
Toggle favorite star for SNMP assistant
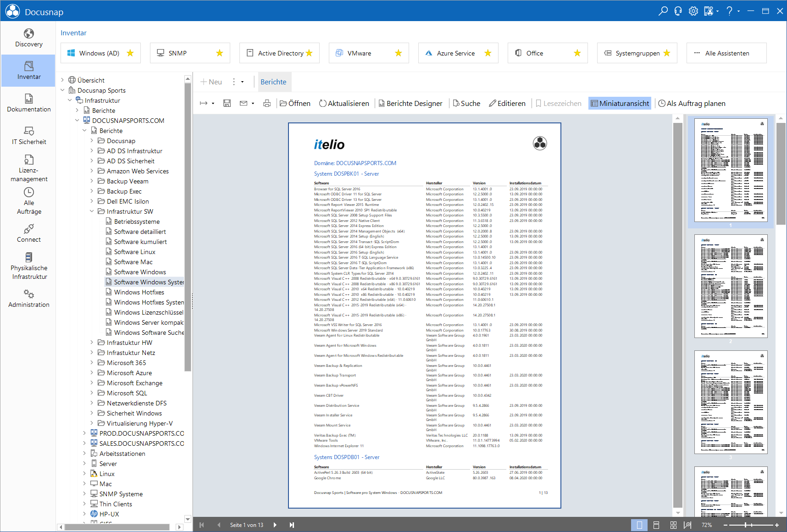[x=220, y=53]
